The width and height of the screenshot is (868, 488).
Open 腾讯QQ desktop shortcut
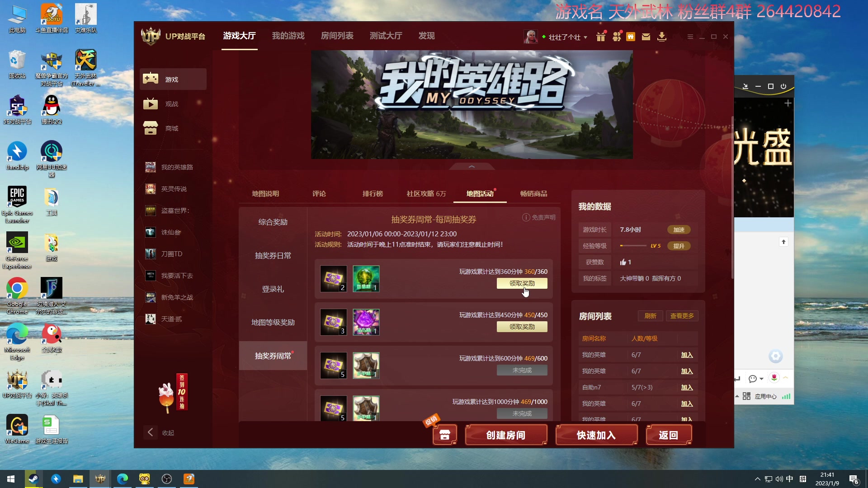(x=52, y=110)
